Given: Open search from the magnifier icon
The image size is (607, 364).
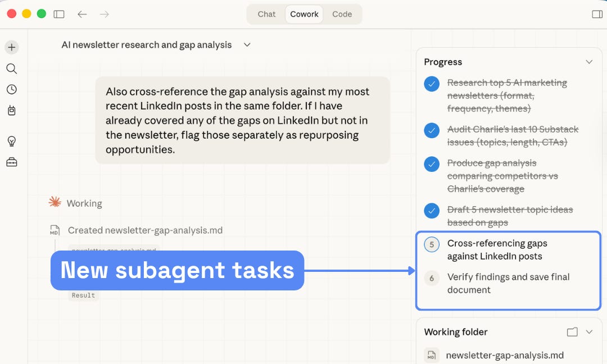Looking at the screenshot, I should 12,69.
